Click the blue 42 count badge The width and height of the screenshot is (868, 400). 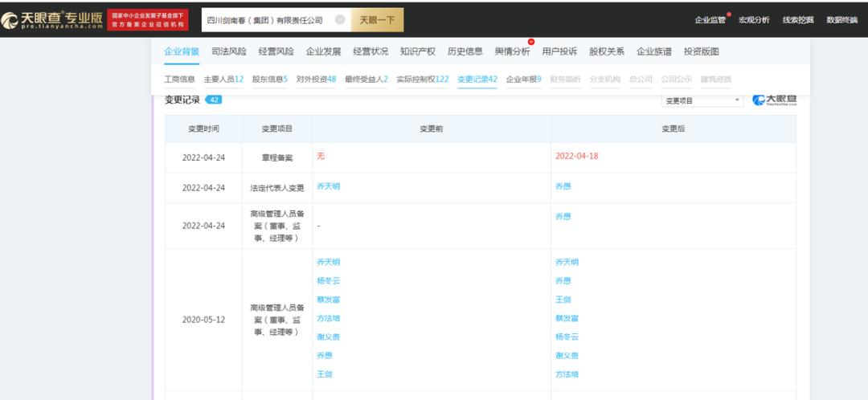[x=214, y=100]
